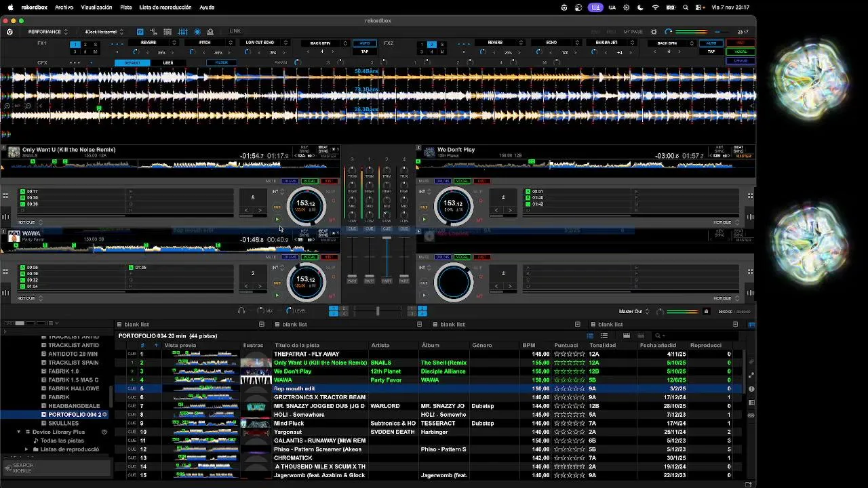Enable BEAT SYNC on the Only Want U deck

(323, 148)
